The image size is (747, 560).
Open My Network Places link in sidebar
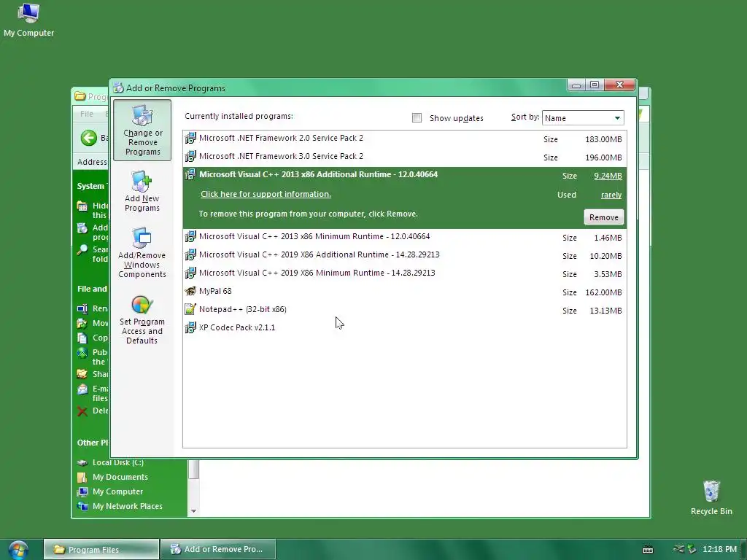coord(127,506)
